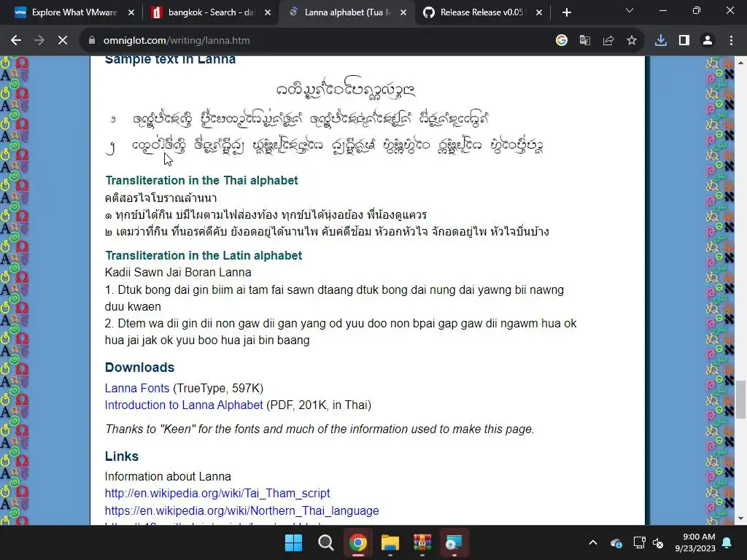Image resolution: width=747 pixels, height=560 pixels.
Task: Click the omniglot.com address bar
Action: 314,41
